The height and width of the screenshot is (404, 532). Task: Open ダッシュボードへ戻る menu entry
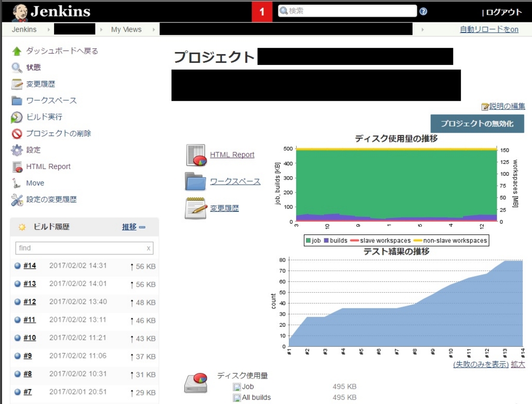click(62, 51)
